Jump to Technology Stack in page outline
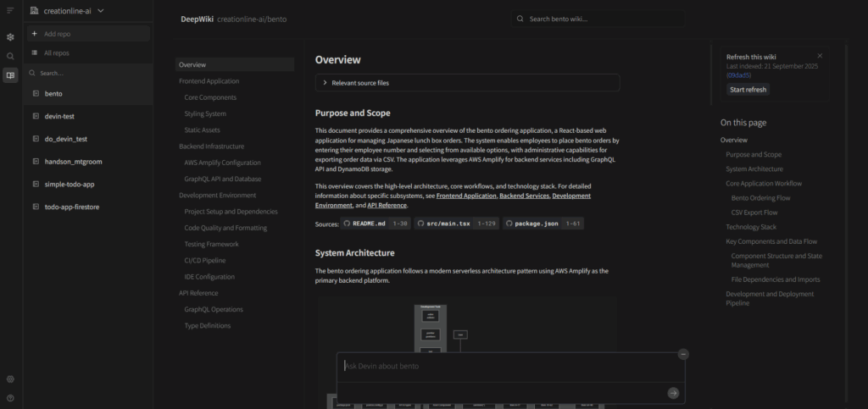 [x=750, y=227]
